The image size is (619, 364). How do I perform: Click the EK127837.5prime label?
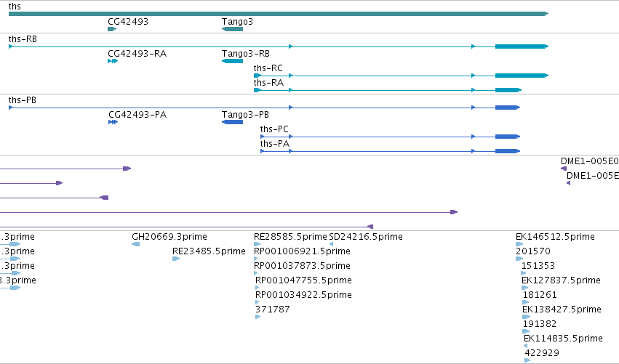(561, 280)
